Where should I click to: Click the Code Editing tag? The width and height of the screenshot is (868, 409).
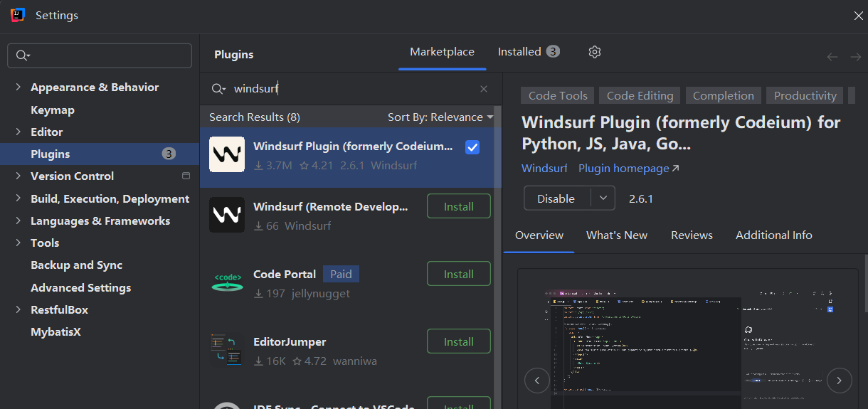pyautogui.click(x=640, y=95)
